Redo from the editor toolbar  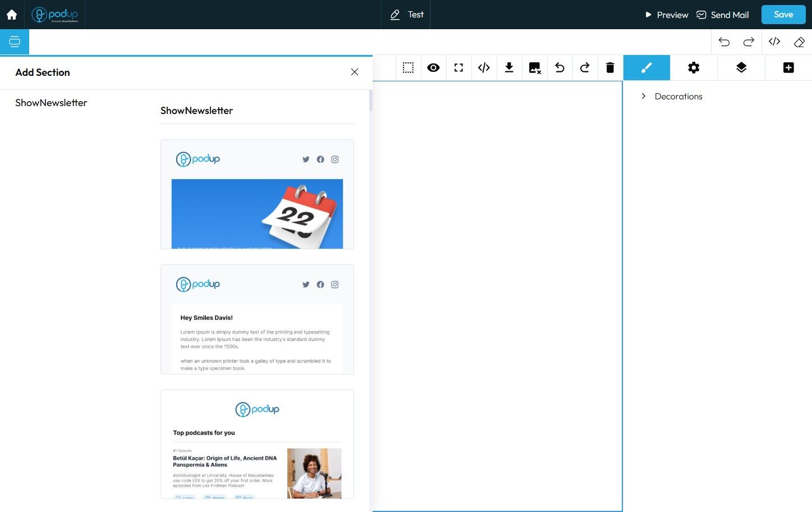pos(585,68)
